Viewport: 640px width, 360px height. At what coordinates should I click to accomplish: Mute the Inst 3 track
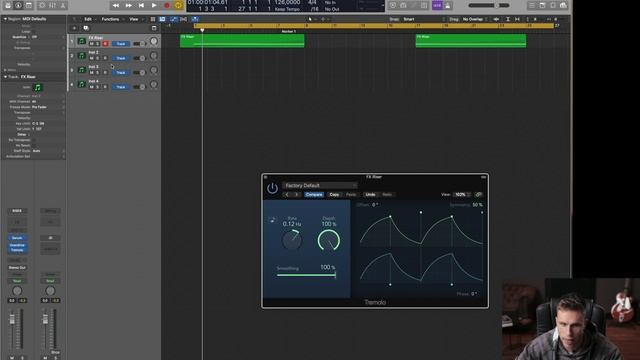pos(91,73)
